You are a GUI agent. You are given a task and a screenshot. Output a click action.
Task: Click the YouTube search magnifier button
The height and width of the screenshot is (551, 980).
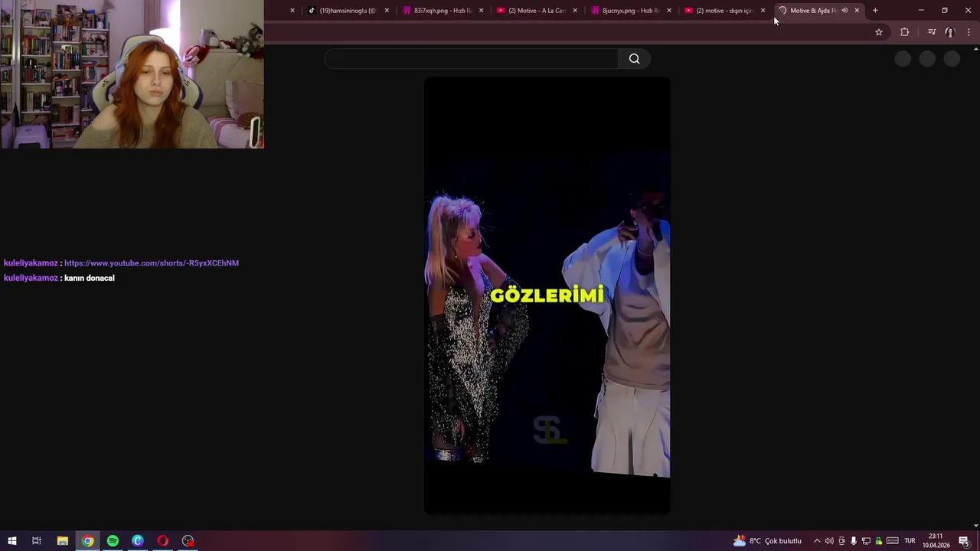pos(634,59)
